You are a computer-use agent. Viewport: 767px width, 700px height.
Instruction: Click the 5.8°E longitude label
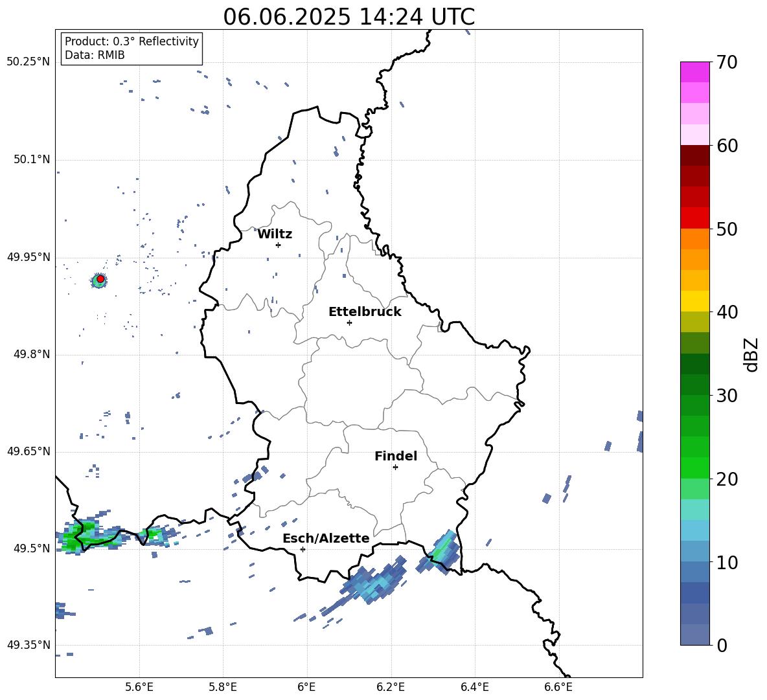pos(223,687)
